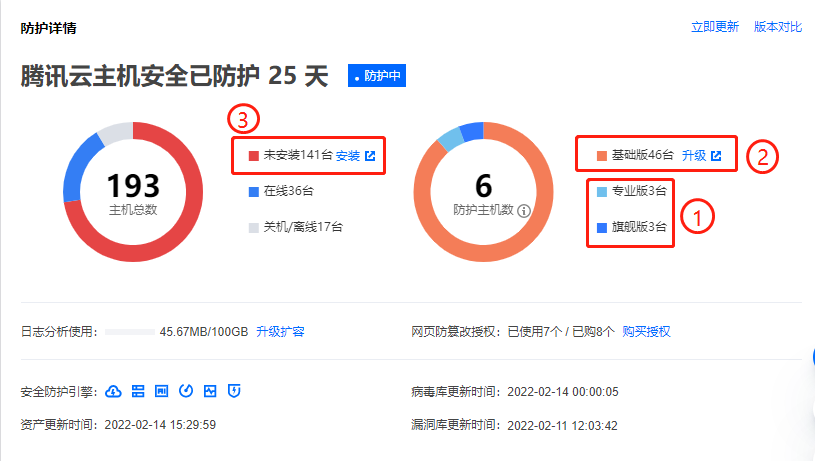Click the 安装 link for uninstalled hosts

click(348, 155)
